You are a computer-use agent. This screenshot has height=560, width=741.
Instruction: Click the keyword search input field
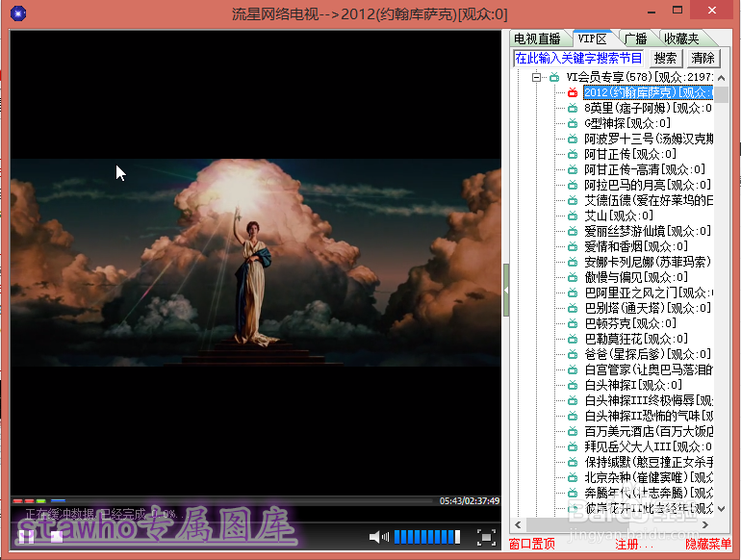click(x=578, y=58)
